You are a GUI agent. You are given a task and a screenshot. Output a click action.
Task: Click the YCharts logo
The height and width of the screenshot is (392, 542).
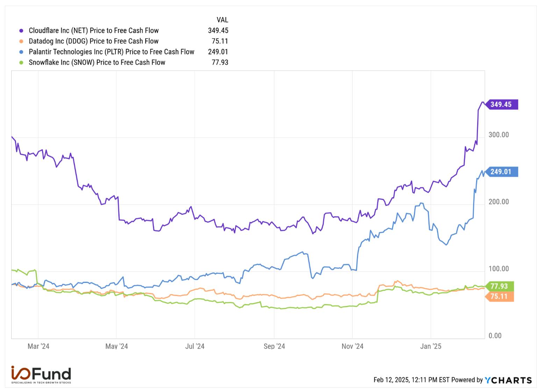pyautogui.click(x=508, y=380)
